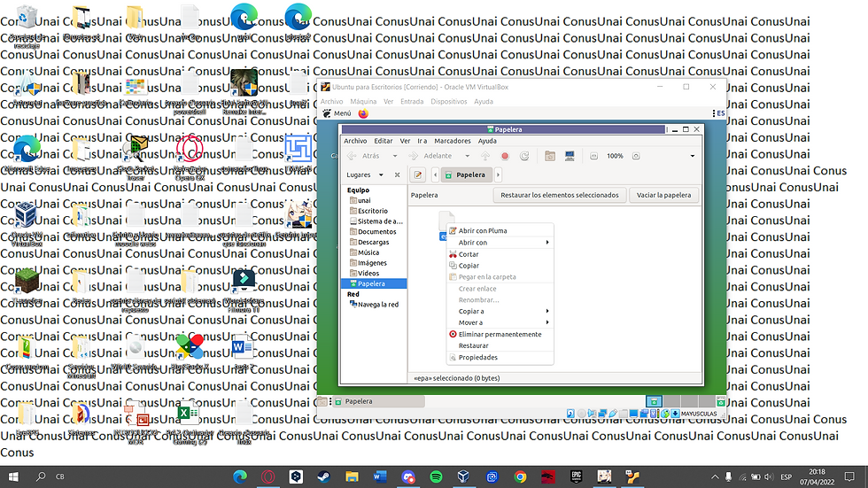868x488 pixels.
Task: Click the ES keyboard indicator in guest panel
Action: click(720, 113)
